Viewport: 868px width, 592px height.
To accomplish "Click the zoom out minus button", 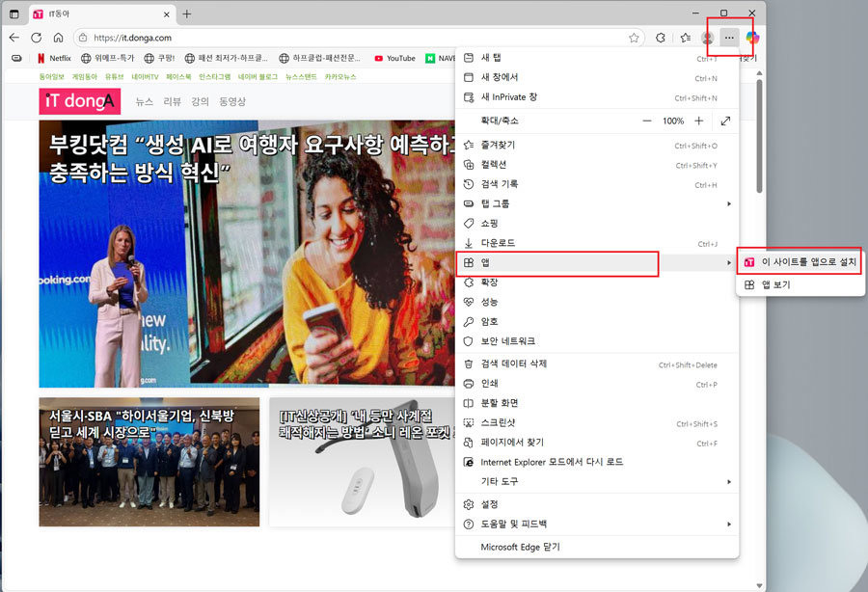I will pos(647,121).
